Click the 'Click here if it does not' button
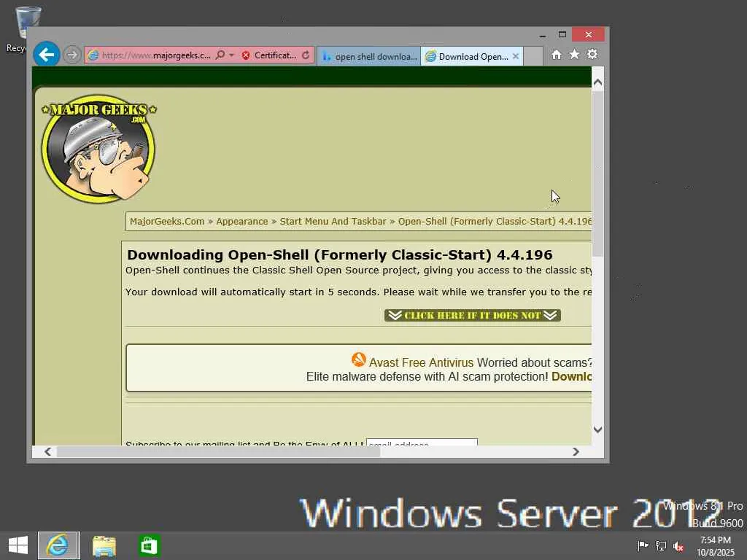 click(x=473, y=315)
